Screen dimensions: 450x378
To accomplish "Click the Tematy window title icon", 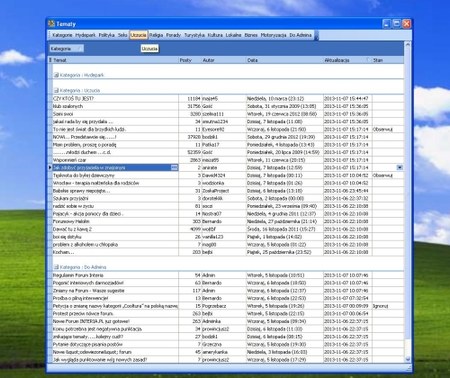I will pos(51,24).
